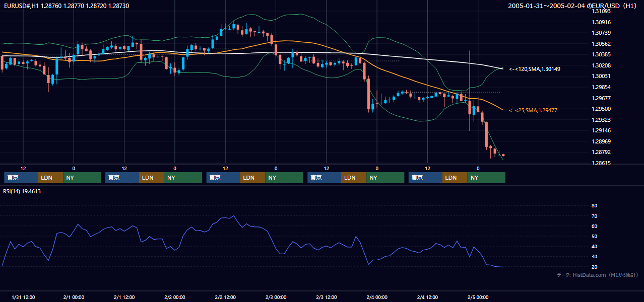Viewport: 644px width, 302px height.
Task: Select the 2/2 00:00 time axis label
Action: [x=175, y=297]
